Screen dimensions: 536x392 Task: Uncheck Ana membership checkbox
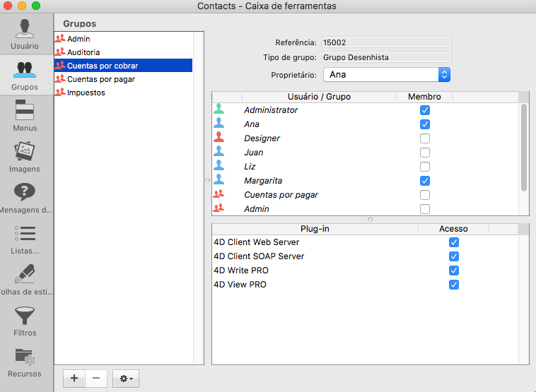coord(425,124)
